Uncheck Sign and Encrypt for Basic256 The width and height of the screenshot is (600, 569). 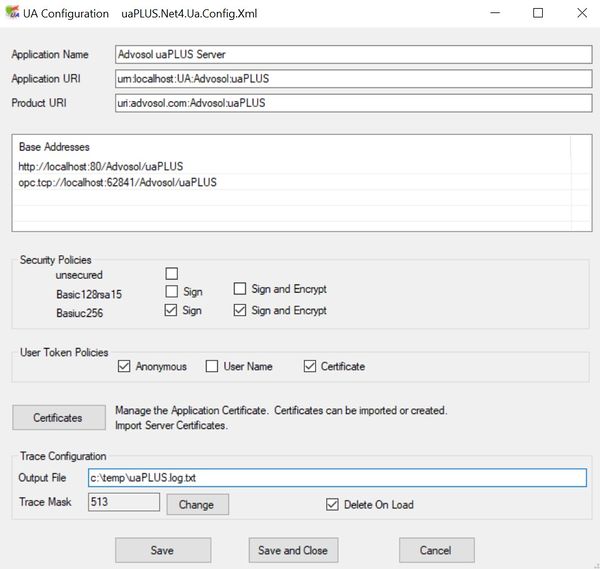tap(240, 311)
